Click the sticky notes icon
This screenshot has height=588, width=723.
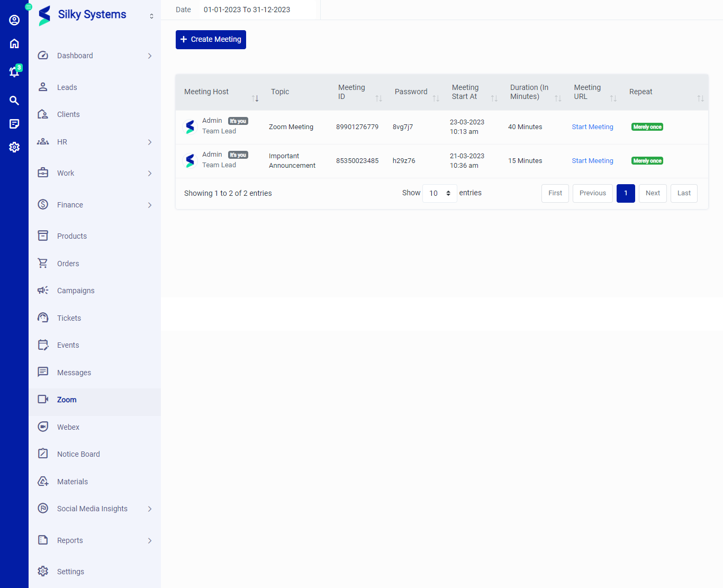pyautogui.click(x=14, y=124)
